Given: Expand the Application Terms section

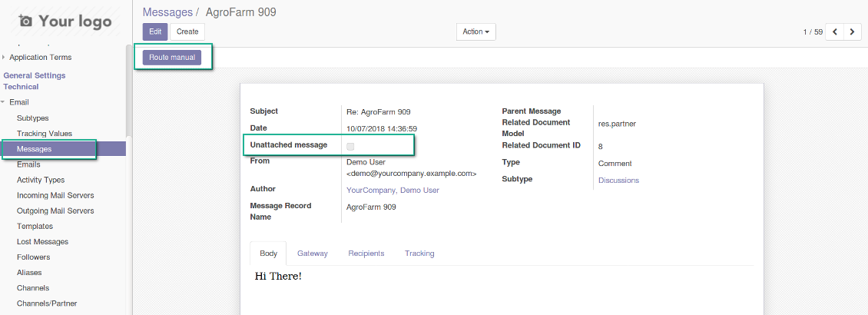Looking at the screenshot, I should [40, 58].
